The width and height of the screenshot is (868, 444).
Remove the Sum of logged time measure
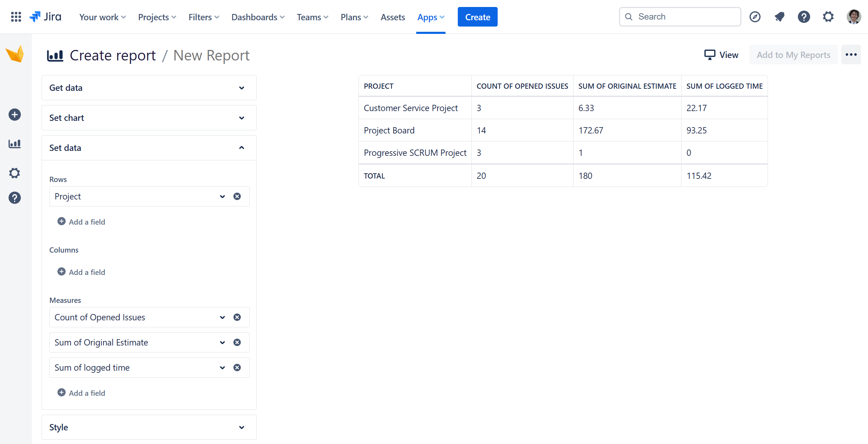[x=237, y=367]
